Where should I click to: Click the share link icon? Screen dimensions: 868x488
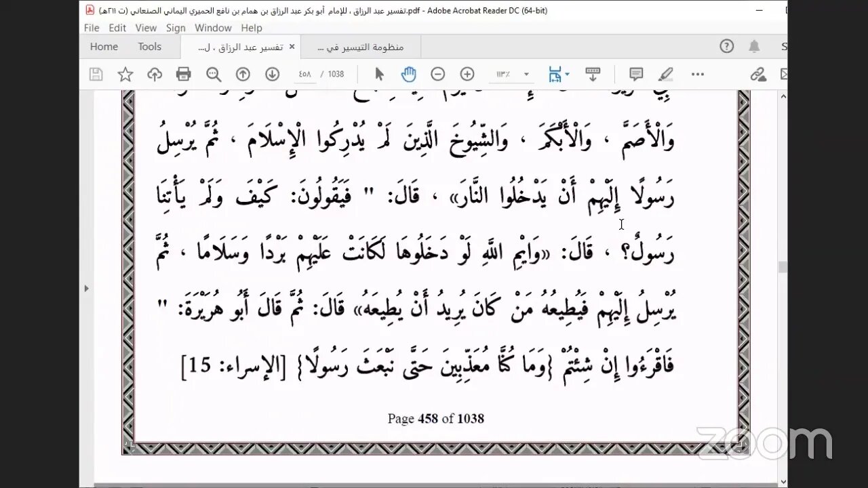(x=758, y=75)
